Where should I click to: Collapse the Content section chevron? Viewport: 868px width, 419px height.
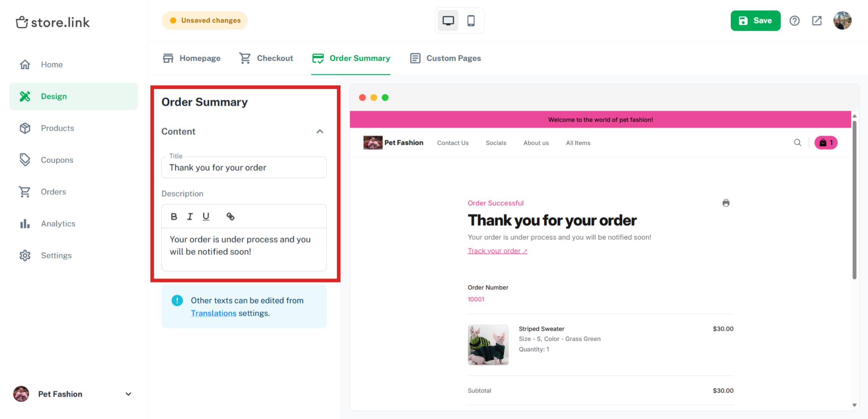coord(320,131)
